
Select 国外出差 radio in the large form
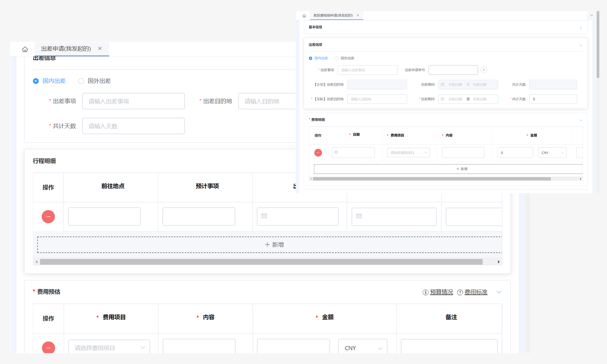click(x=81, y=81)
